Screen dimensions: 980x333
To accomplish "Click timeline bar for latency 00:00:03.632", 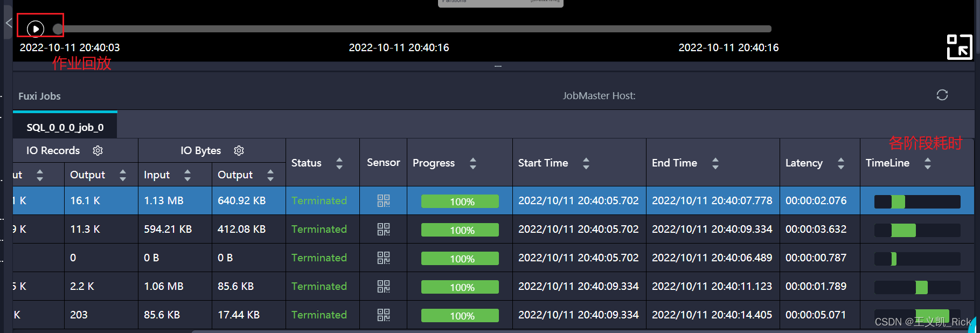I will click(918, 231).
